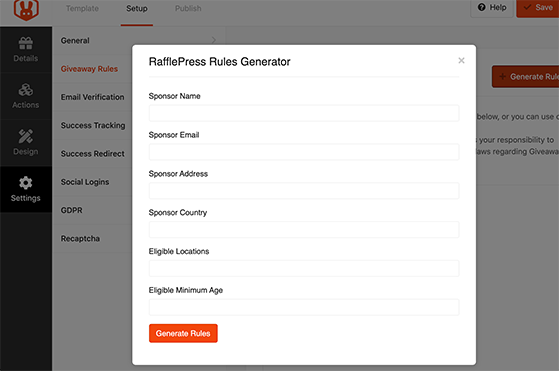
Task: Focus the Eligible Locations input field
Action: (x=304, y=269)
